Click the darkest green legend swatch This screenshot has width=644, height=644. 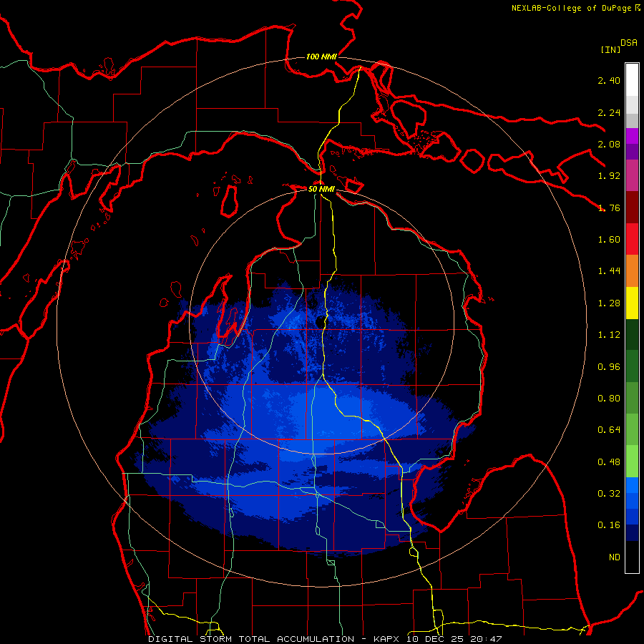coord(632,334)
